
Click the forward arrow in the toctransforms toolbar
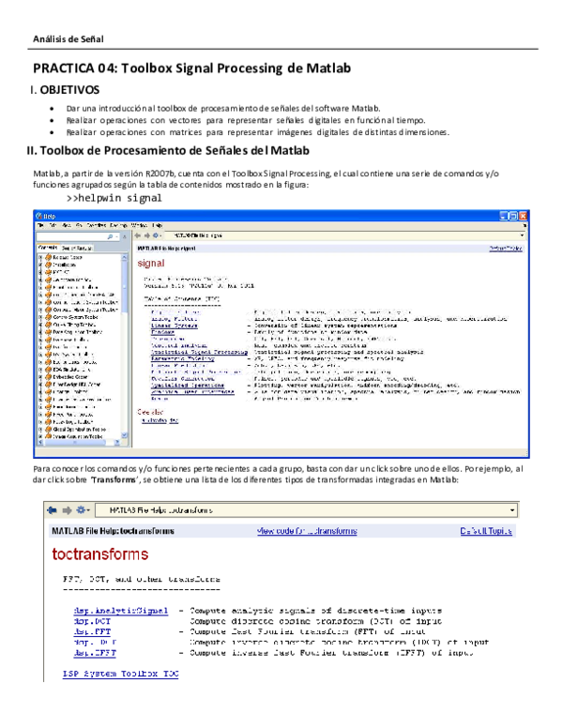coord(67,510)
